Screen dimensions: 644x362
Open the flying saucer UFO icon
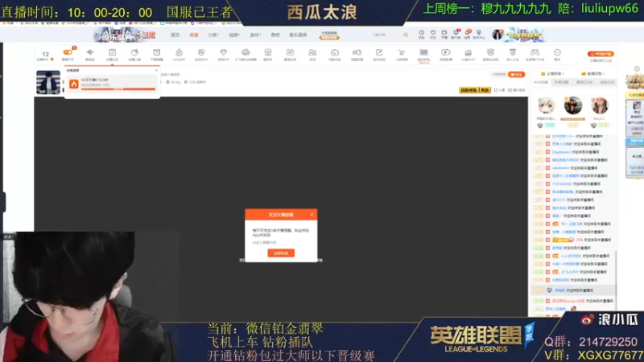pyautogui.click(x=246, y=54)
